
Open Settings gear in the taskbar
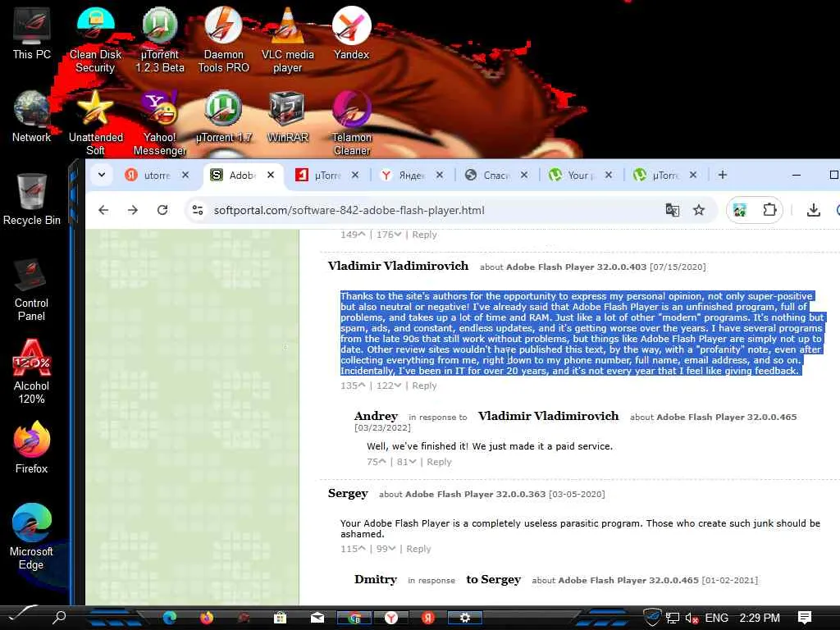coord(465,618)
